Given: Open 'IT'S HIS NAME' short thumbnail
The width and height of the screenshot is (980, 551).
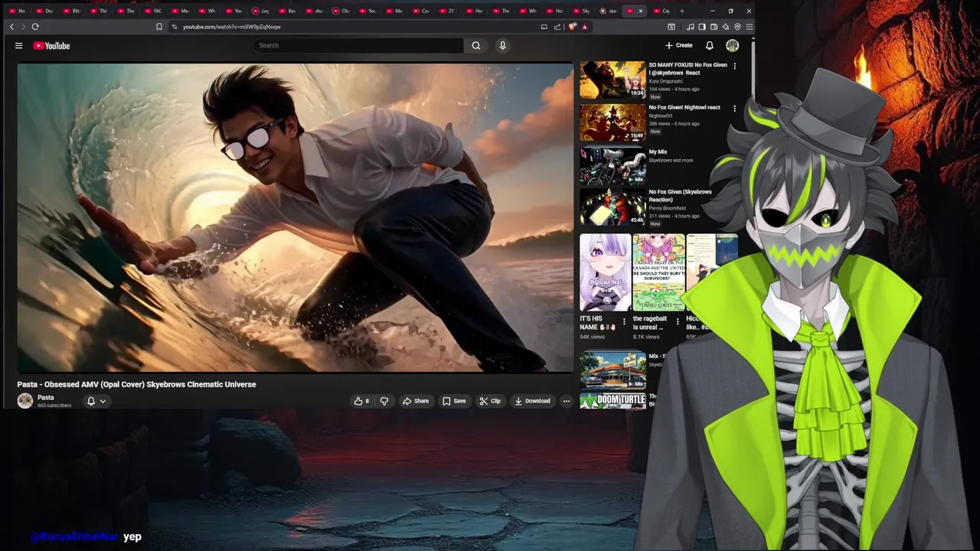Looking at the screenshot, I should [605, 272].
